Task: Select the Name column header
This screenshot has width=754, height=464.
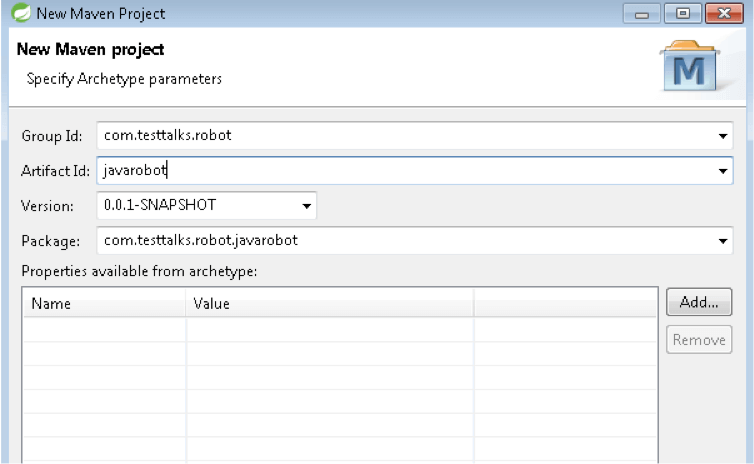Action: point(104,303)
